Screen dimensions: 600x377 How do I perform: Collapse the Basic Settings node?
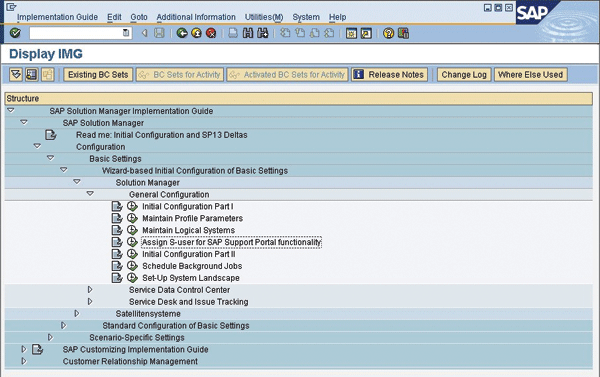pos(51,158)
